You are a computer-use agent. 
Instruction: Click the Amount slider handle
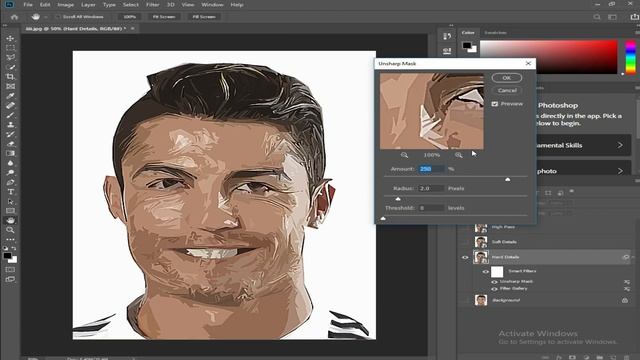click(507, 179)
